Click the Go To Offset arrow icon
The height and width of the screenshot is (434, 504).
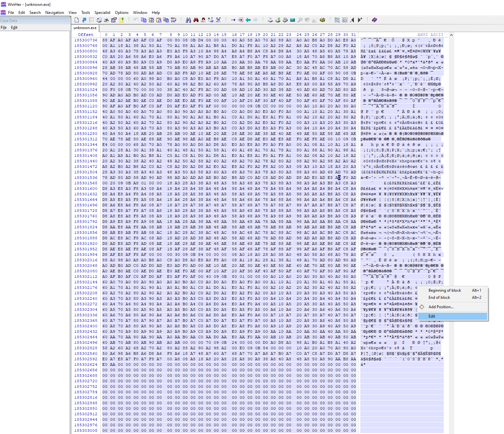(233, 20)
